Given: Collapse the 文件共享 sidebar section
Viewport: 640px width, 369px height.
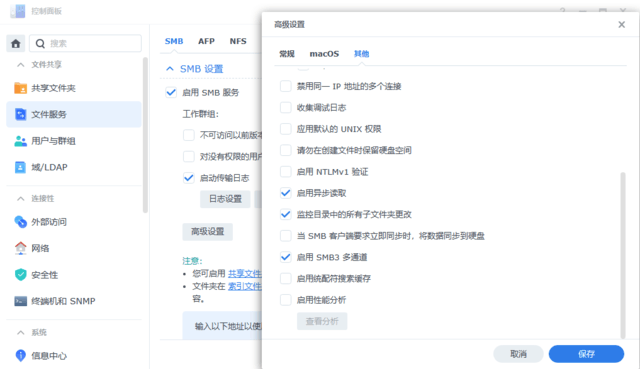Looking at the screenshot, I should (20, 64).
